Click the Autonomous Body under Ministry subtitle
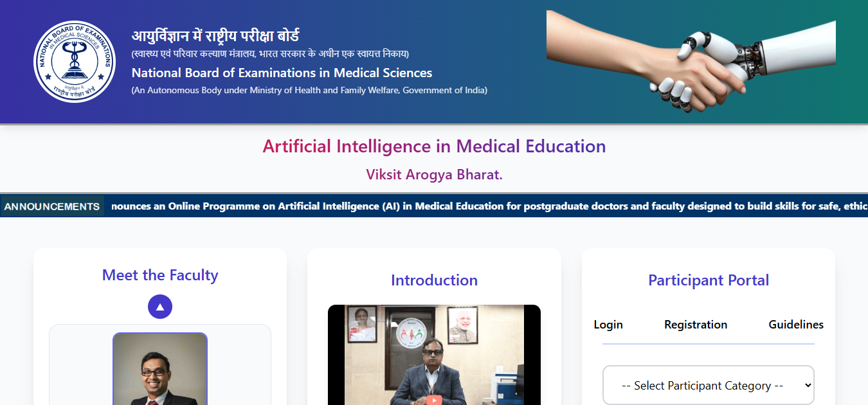This screenshot has width=868, height=405. (x=309, y=91)
